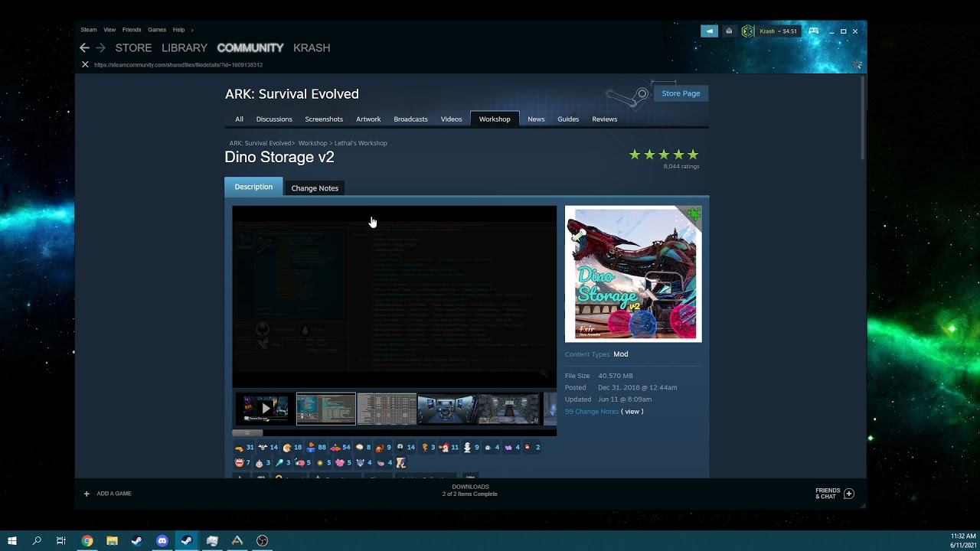Select the Reviews hub tab
This screenshot has height=551, width=980.
click(x=605, y=119)
